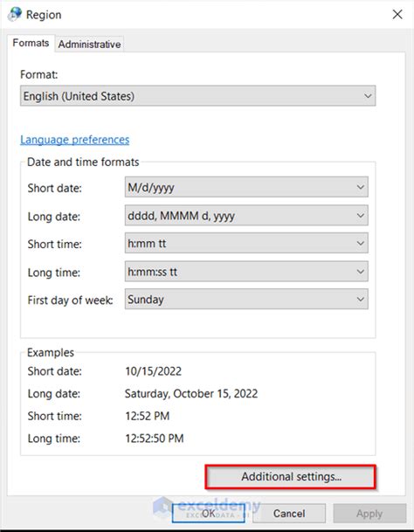Click the Region globe icon in title bar

tap(15, 14)
